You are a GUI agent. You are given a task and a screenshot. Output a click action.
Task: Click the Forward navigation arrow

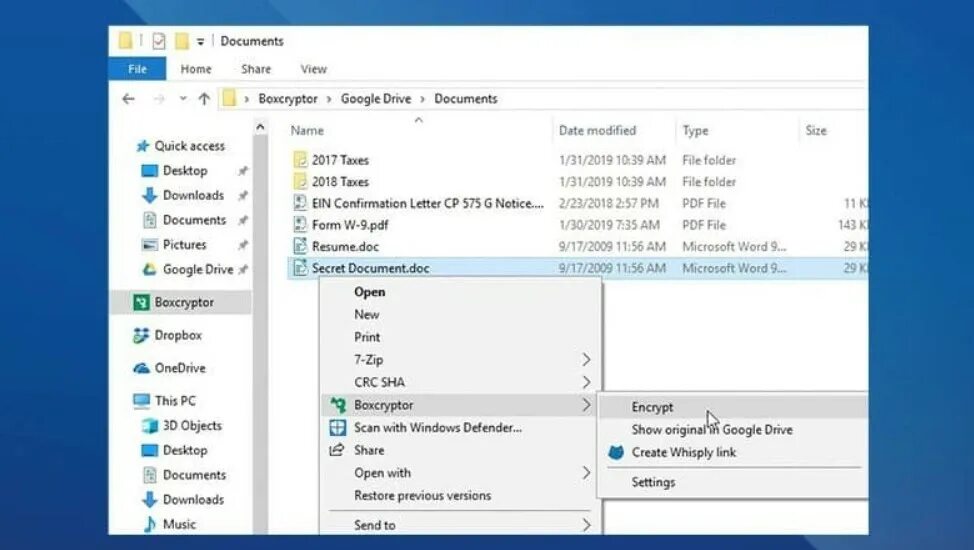159,99
